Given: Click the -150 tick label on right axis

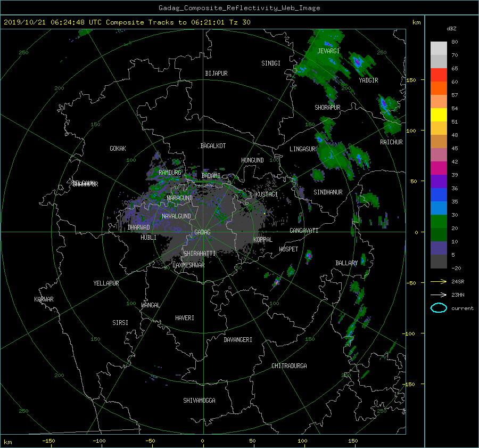Looking at the screenshot, I should coord(409,384).
